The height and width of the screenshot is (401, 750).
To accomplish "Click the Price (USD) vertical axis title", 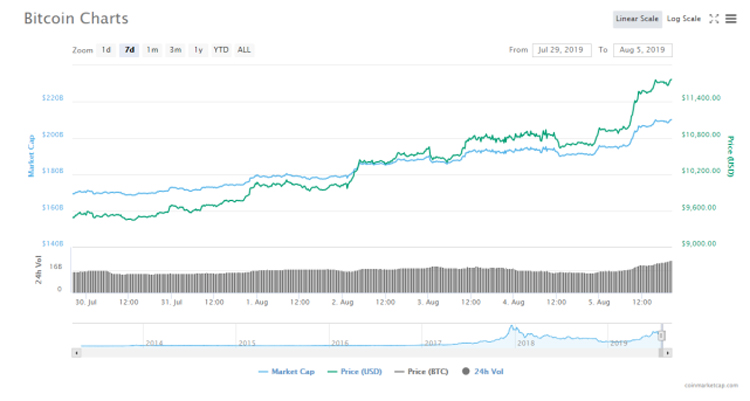I will coord(730,156).
